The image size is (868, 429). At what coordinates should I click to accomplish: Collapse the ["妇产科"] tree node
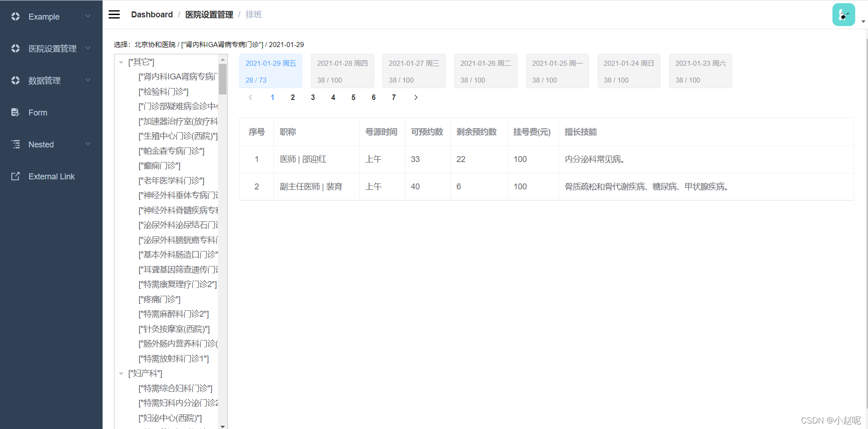coord(121,373)
